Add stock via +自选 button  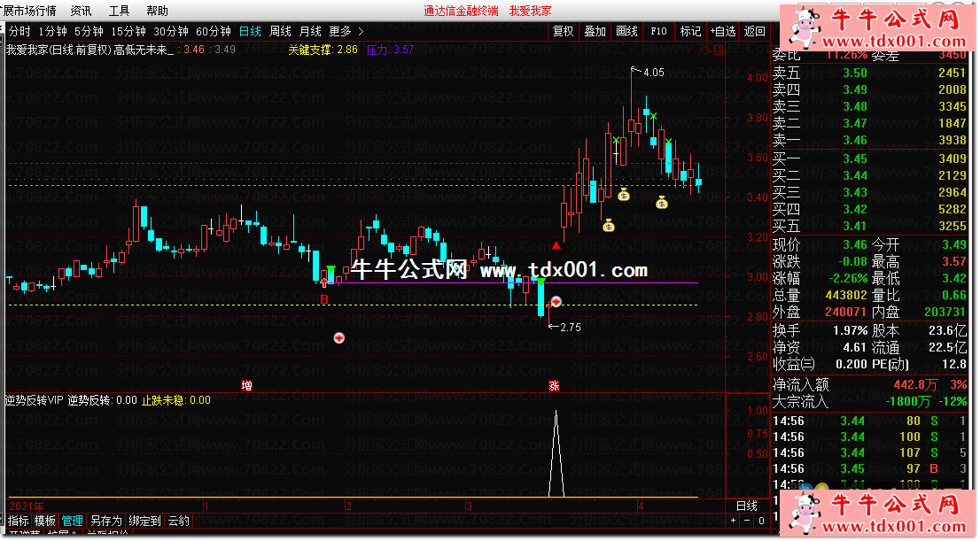[723, 31]
